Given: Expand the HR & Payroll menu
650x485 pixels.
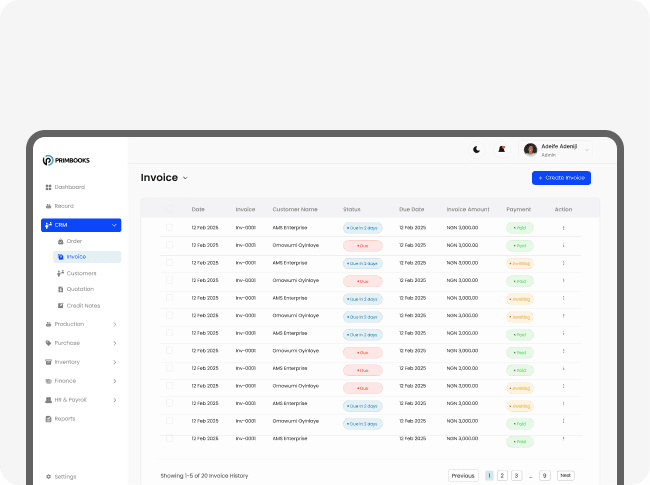Looking at the screenshot, I should (x=115, y=400).
